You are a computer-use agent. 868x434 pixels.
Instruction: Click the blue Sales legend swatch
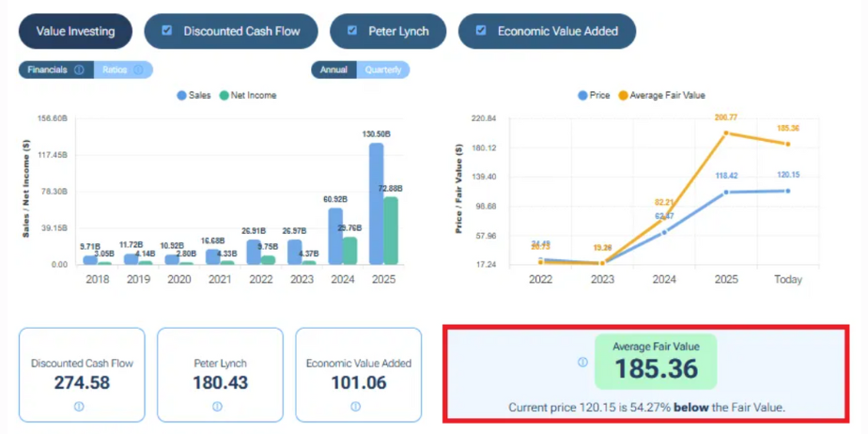click(x=181, y=95)
